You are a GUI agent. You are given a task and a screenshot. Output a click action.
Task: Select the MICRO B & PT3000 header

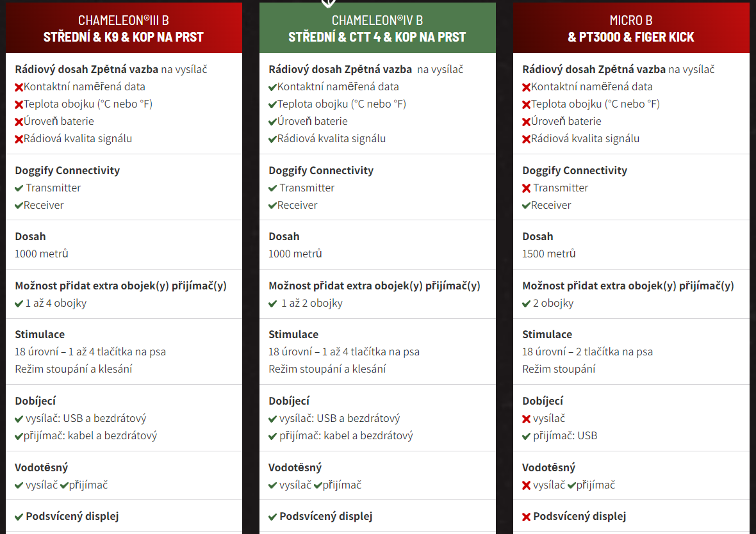pyautogui.click(x=631, y=28)
